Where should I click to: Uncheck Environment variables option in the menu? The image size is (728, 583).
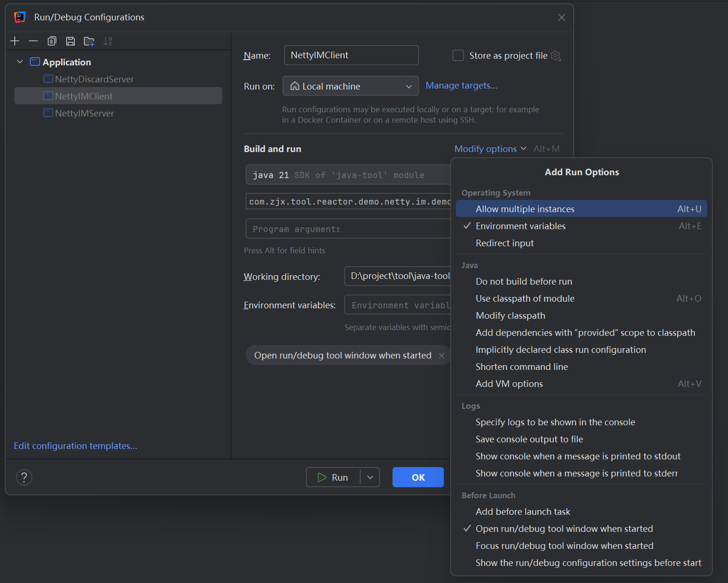520,226
